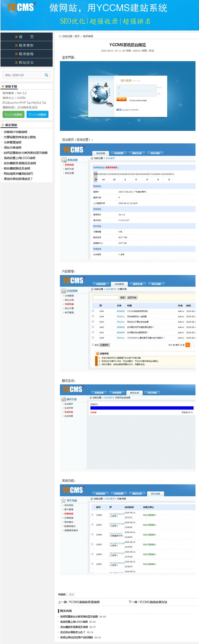Screen dimensions: 199x644
Task: Open the 网站优化 navigation item
Action: (x=26, y=62)
